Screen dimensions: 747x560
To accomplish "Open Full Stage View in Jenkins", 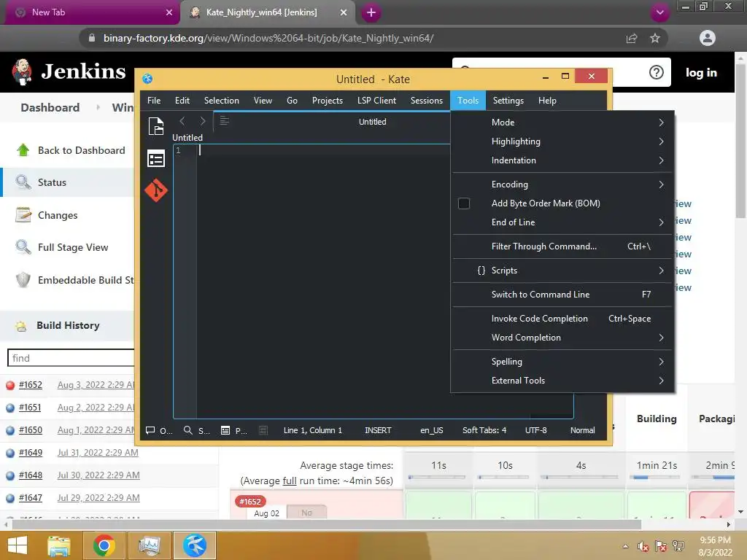I will coord(73,248).
